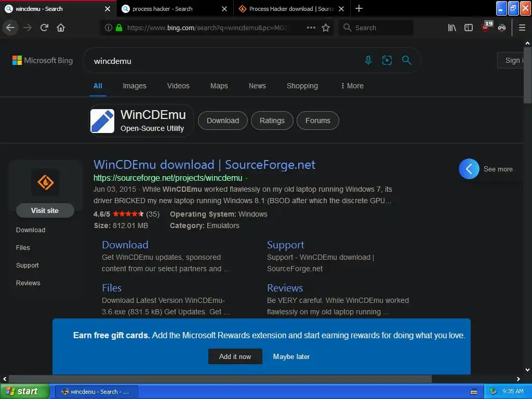Select the Shopping search tab
532x399 pixels.
coord(302,86)
